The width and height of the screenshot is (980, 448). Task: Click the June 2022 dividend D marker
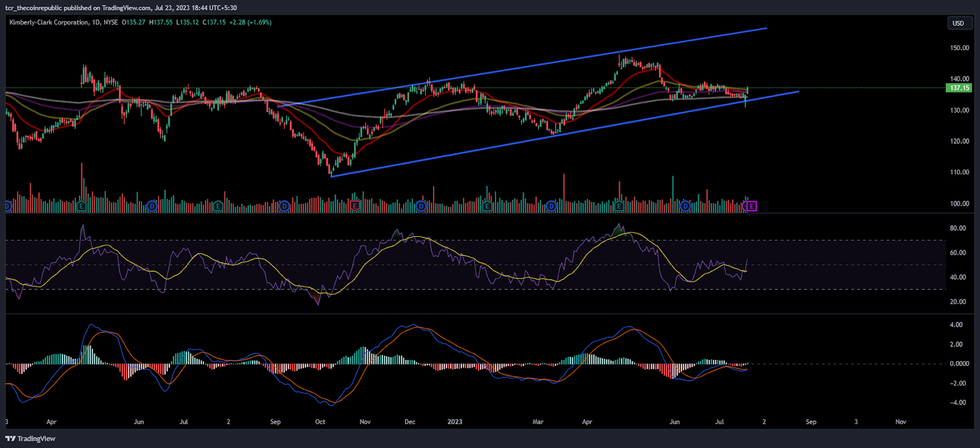pyautogui.click(x=152, y=206)
